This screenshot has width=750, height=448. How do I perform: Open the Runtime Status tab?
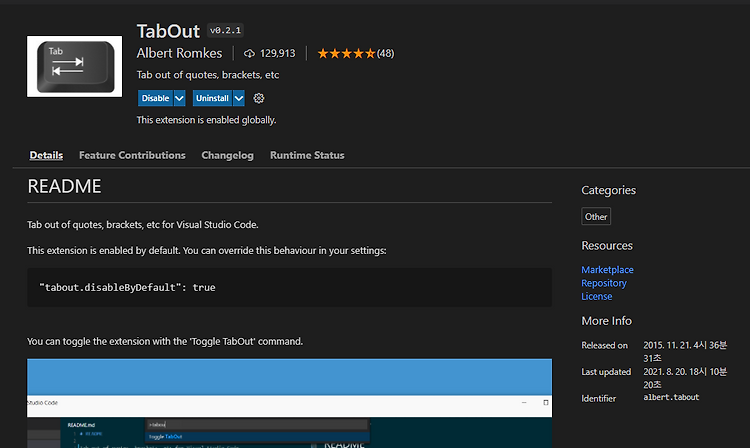[x=307, y=155]
